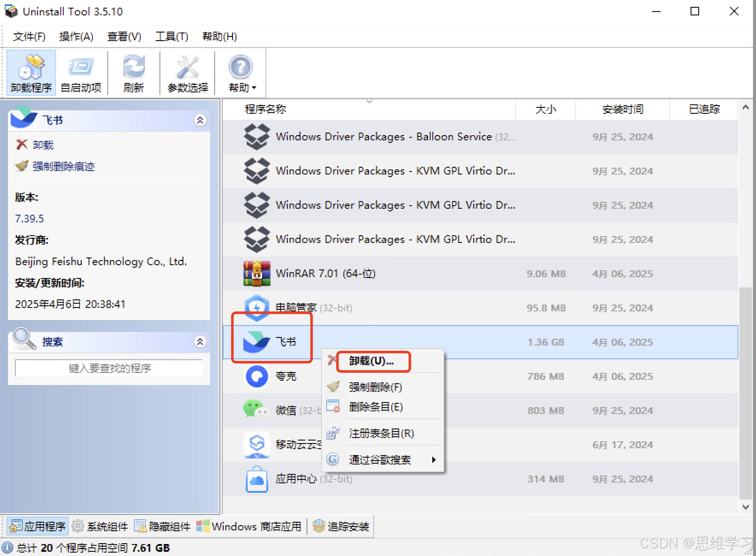Viewport: 756px width, 556px height.
Task: Select the 应用中心 icon in the list
Action: point(257,479)
